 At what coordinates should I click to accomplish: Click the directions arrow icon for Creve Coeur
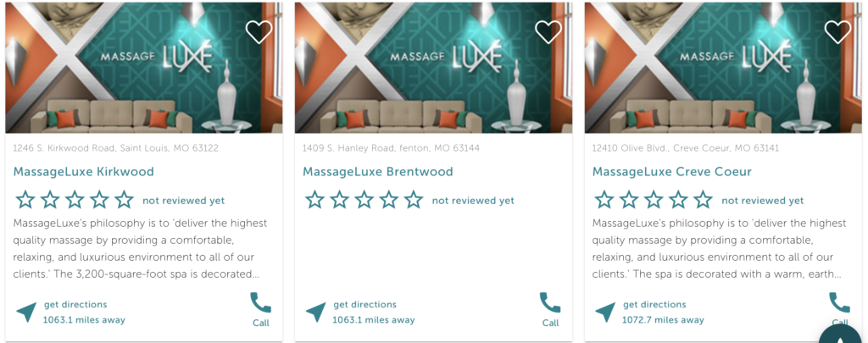(605, 313)
